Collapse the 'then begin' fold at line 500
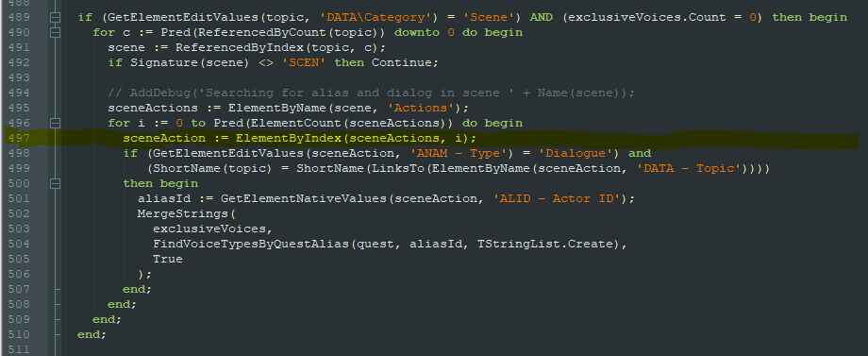Screen dimensions: 868x356 click(x=55, y=183)
